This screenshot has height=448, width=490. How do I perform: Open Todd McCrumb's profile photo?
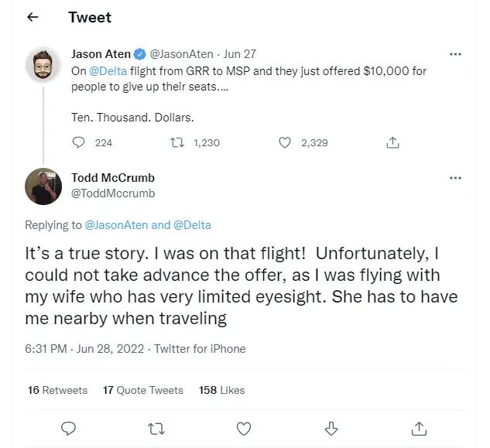43,186
